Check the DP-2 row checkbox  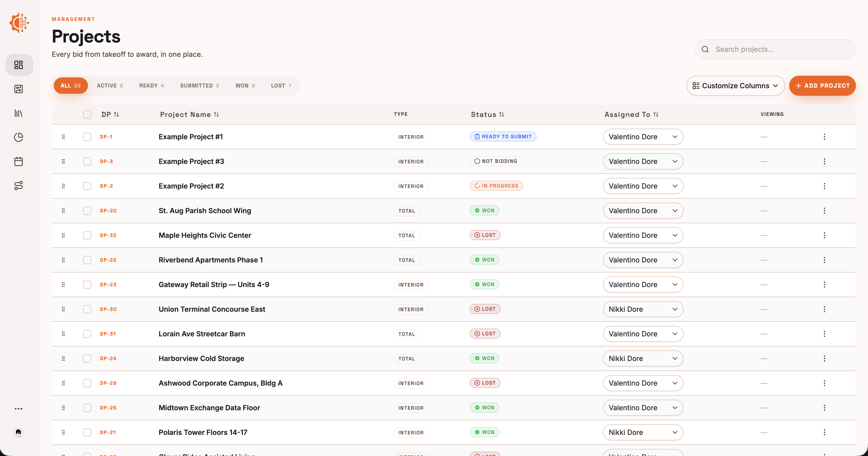click(x=87, y=186)
